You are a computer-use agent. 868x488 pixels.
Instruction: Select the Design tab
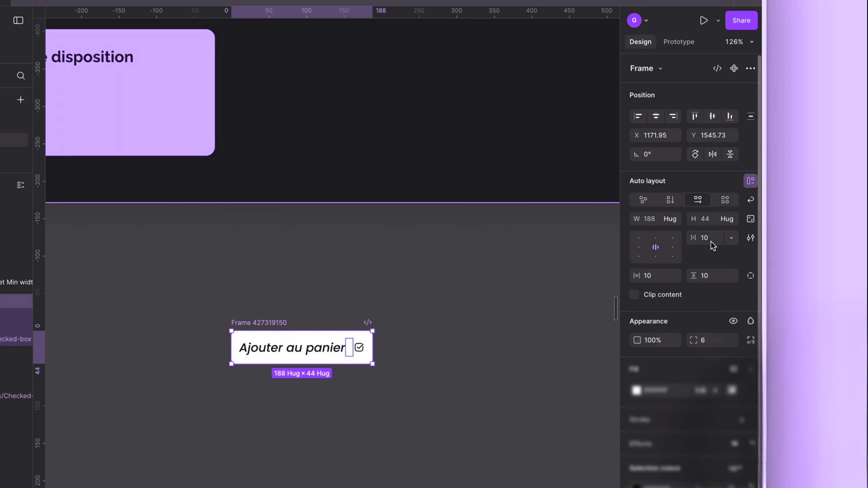640,42
